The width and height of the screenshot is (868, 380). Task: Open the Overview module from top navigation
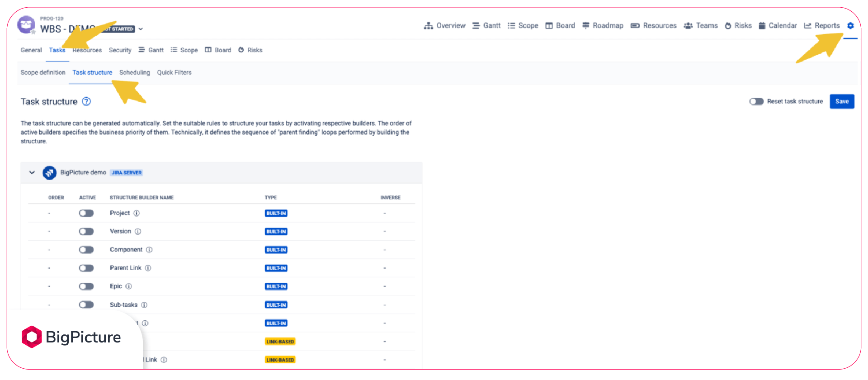[444, 26]
